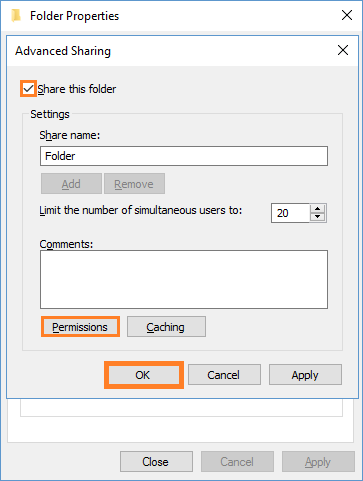Screen dimensions: 363x481
Task: Click the disabled Cancel button in Folder Properties
Action: pyautogui.click(x=237, y=462)
